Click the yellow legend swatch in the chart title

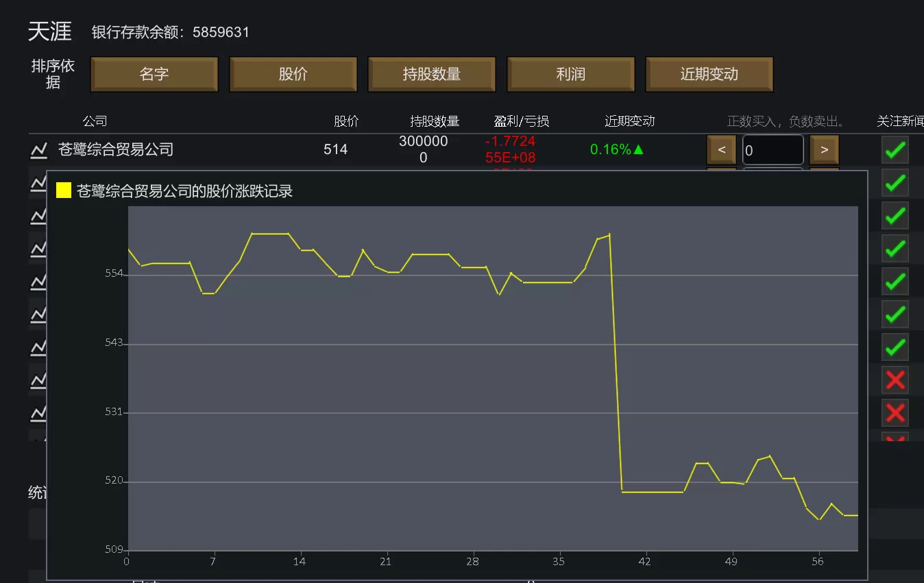click(64, 190)
